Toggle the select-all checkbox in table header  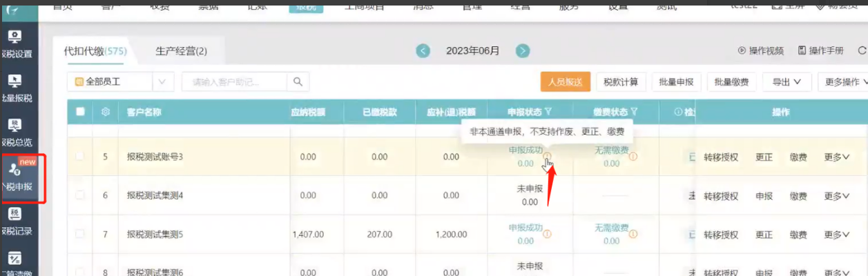[x=80, y=112]
